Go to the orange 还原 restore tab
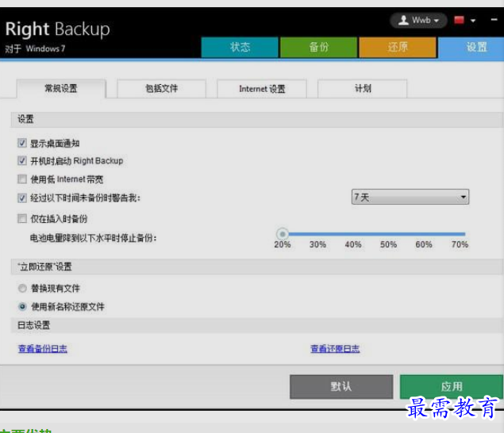 [x=398, y=48]
